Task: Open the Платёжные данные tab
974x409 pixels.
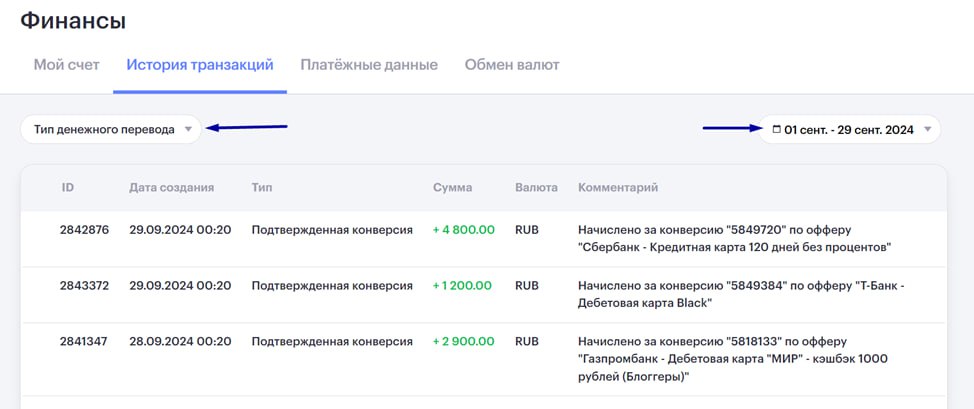Action: pyautogui.click(x=369, y=65)
